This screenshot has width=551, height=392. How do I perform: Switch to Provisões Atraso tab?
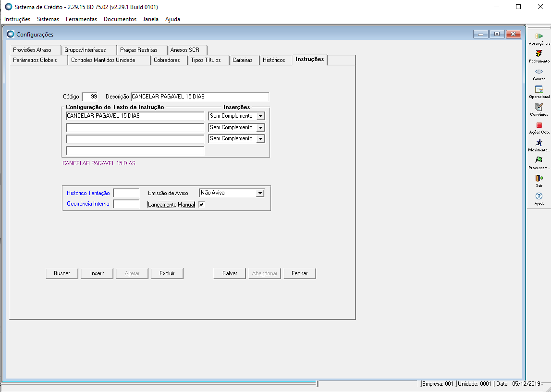pos(35,50)
